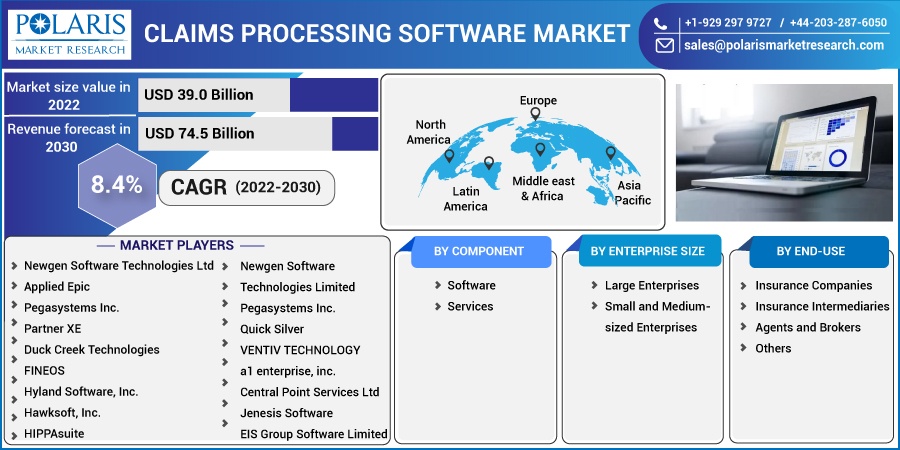
Task: Click the Insurance Companies item
Action: click(813, 285)
